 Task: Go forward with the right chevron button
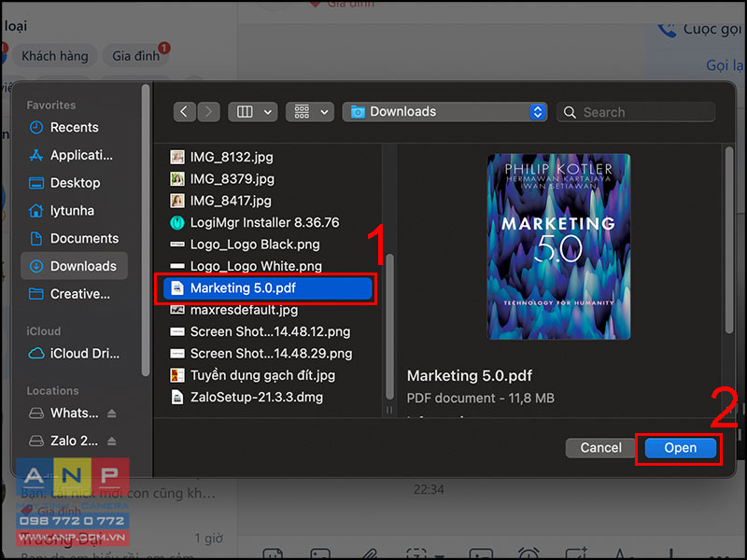click(208, 112)
